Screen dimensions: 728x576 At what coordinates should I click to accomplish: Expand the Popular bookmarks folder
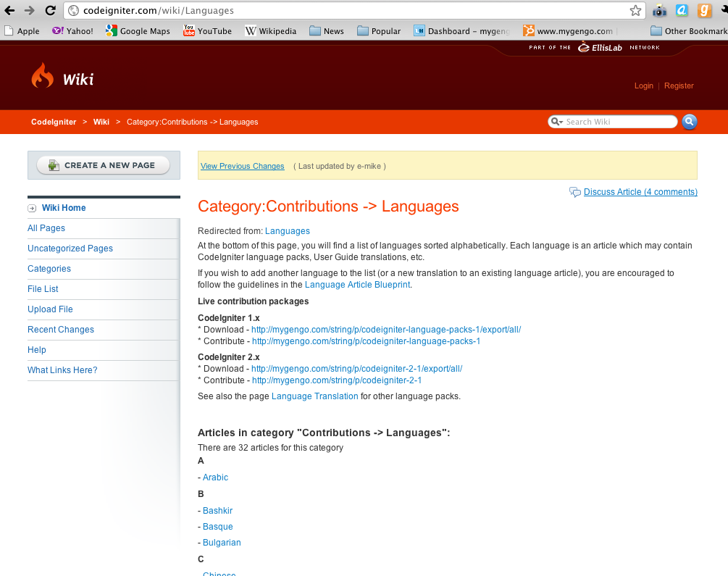[379, 31]
